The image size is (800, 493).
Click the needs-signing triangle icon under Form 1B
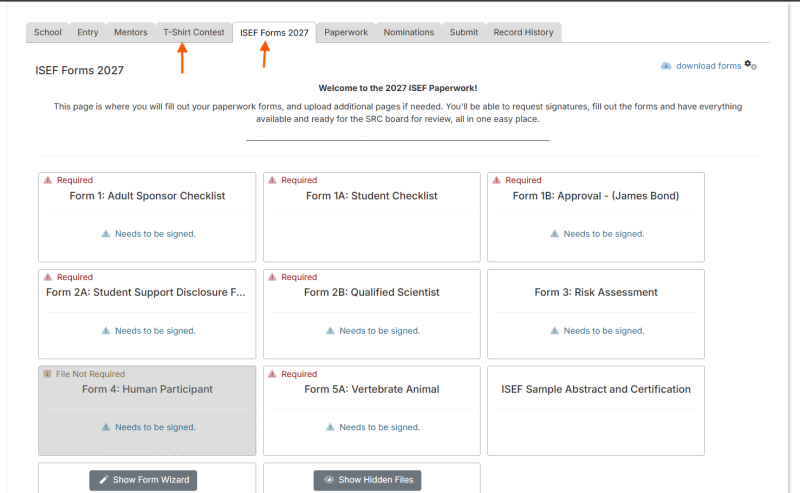pos(555,234)
